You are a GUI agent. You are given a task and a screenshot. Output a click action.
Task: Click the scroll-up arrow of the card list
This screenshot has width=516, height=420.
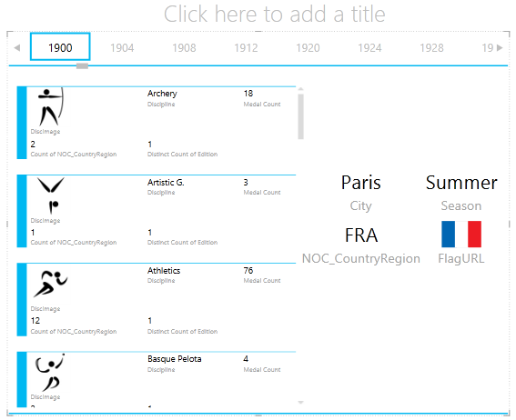click(300, 89)
